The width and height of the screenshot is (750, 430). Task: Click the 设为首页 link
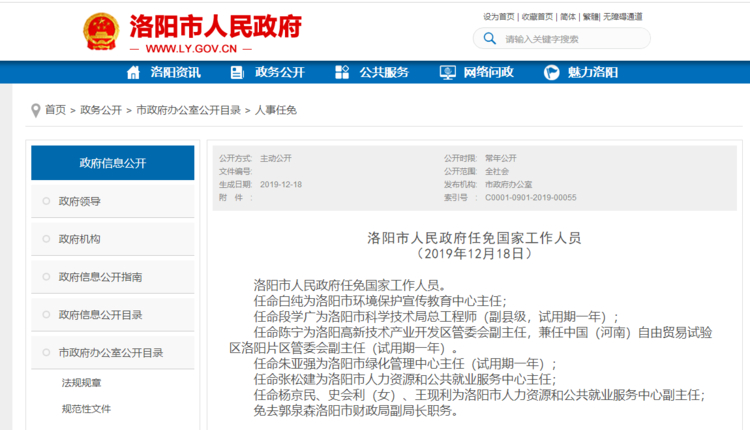(x=498, y=17)
